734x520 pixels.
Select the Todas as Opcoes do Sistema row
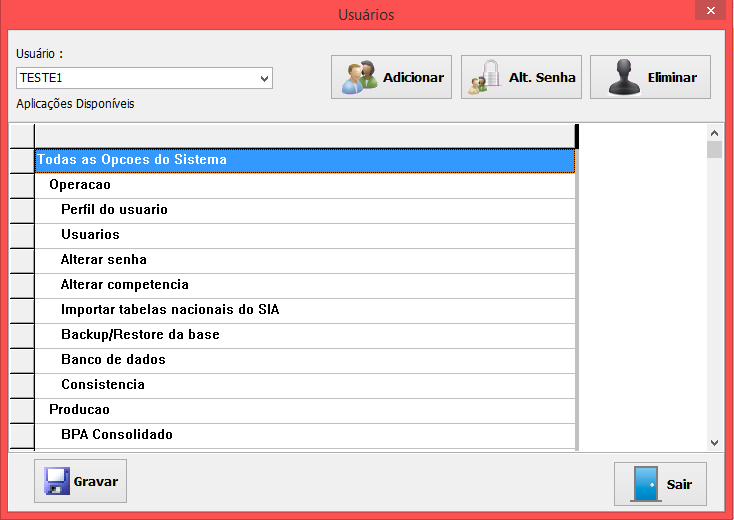point(132,160)
